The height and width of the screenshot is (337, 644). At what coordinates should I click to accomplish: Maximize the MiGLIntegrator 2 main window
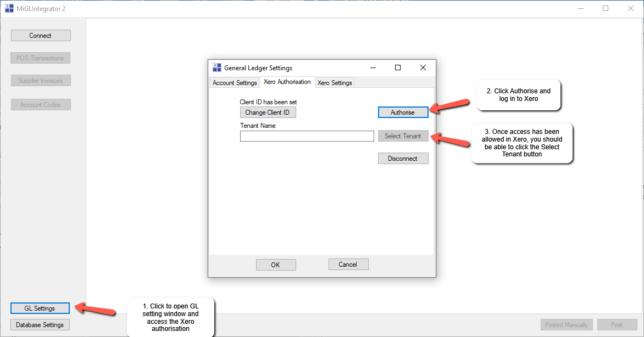click(606, 8)
